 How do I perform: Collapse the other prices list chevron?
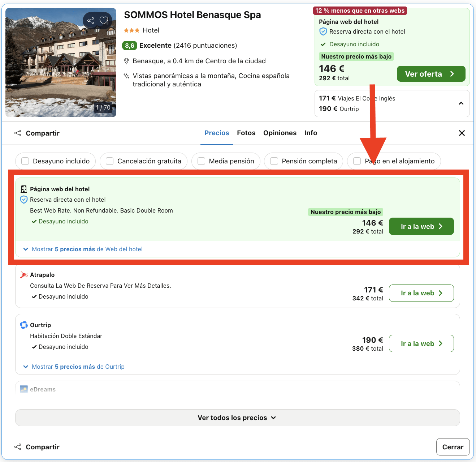[461, 103]
